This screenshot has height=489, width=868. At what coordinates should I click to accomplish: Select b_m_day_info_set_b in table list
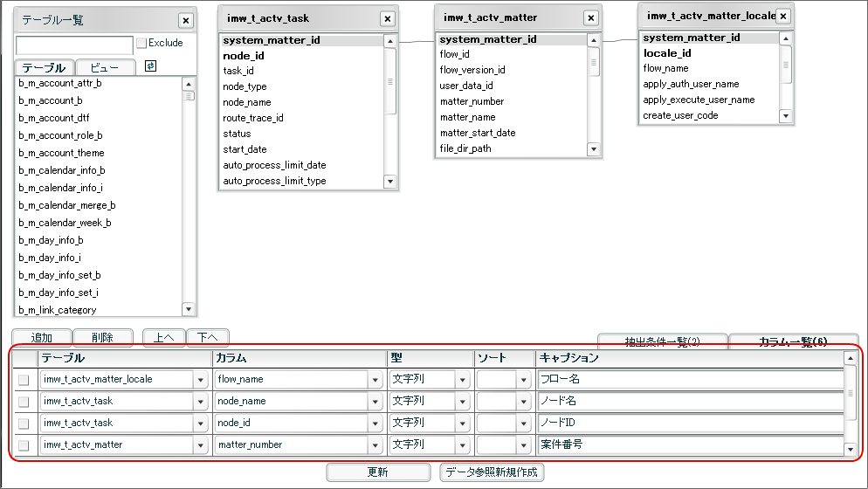tap(59, 275)
